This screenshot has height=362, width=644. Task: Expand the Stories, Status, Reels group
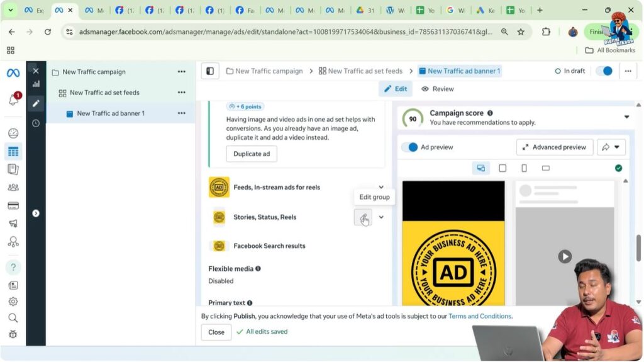[381, 217]
